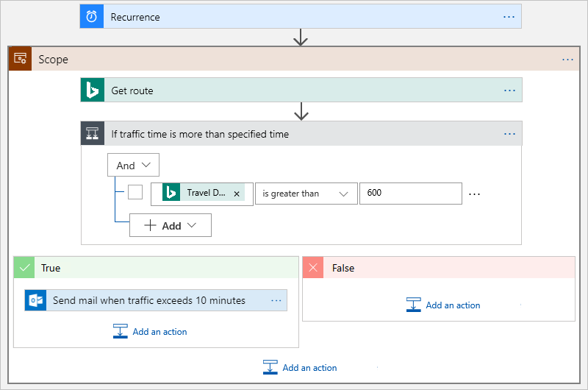Click the Outlook icon on Send mail action
This screenshot has width=588, height=390.
pos(35,300)
